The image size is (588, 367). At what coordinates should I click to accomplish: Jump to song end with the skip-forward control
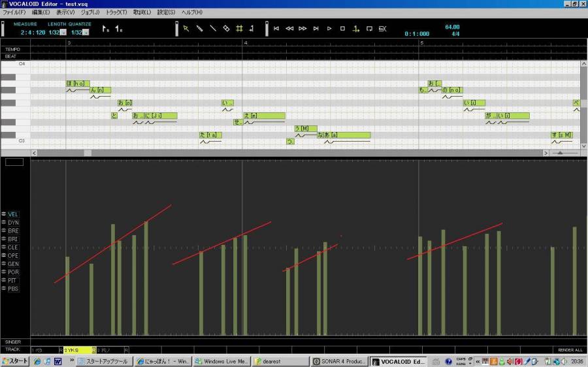[x=316, y=29]
